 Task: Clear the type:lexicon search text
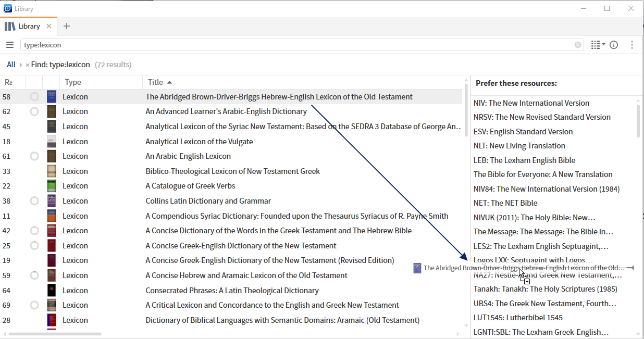point(577,45)
